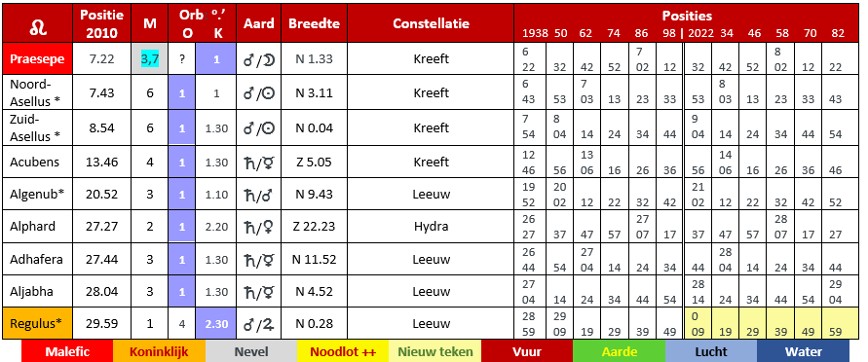Click the Posities header title
The height and width of the screenshot is (362, 868).
pos(687,16)
